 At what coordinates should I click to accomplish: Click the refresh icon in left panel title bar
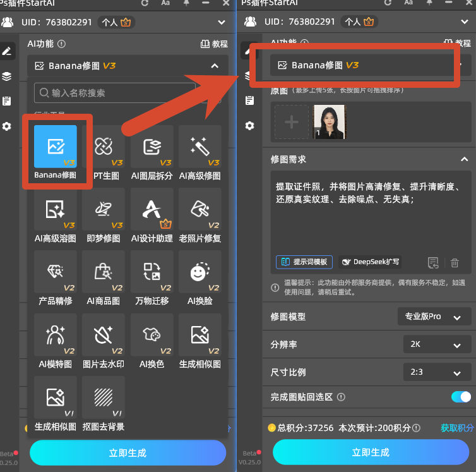pyautogui.click(x=145, y=3)
